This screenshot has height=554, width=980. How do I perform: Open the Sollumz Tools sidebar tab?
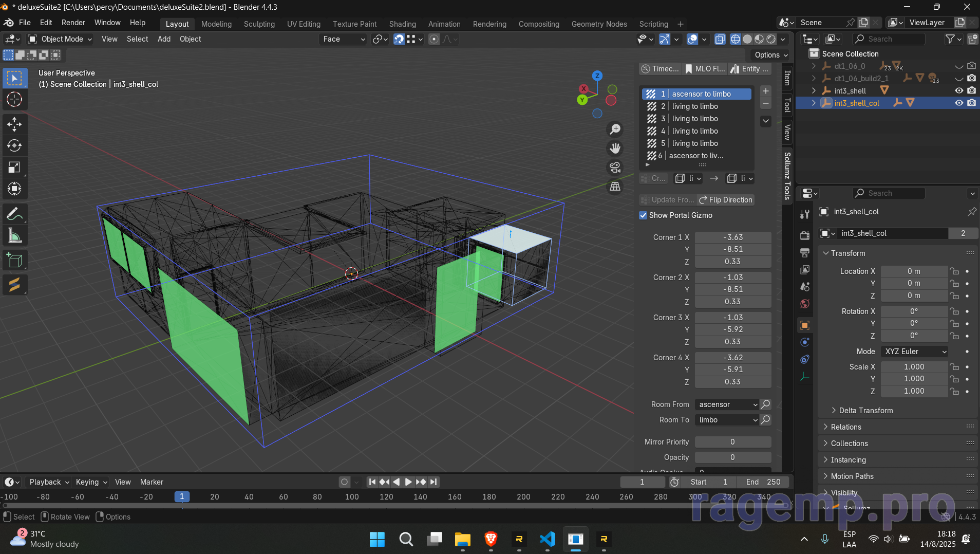(787, 176)
